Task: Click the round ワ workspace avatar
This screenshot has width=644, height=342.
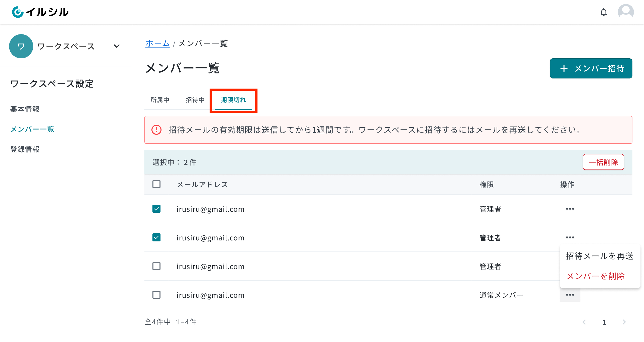Action: [21, 46]
